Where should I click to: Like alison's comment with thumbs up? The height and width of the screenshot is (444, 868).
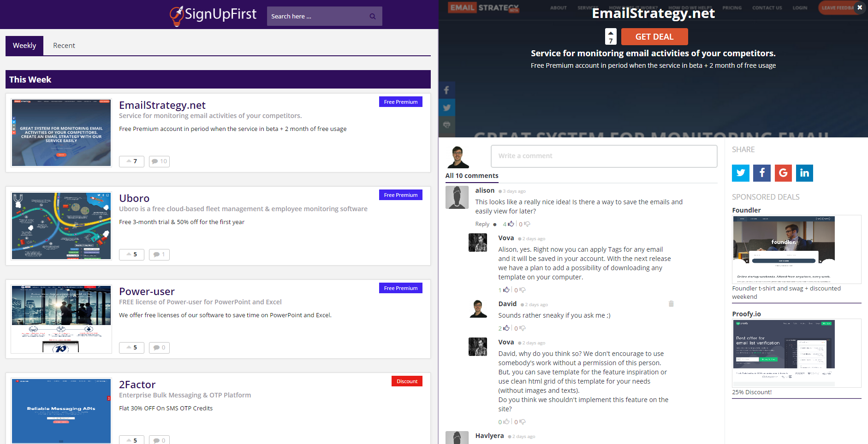coord(511,224)
